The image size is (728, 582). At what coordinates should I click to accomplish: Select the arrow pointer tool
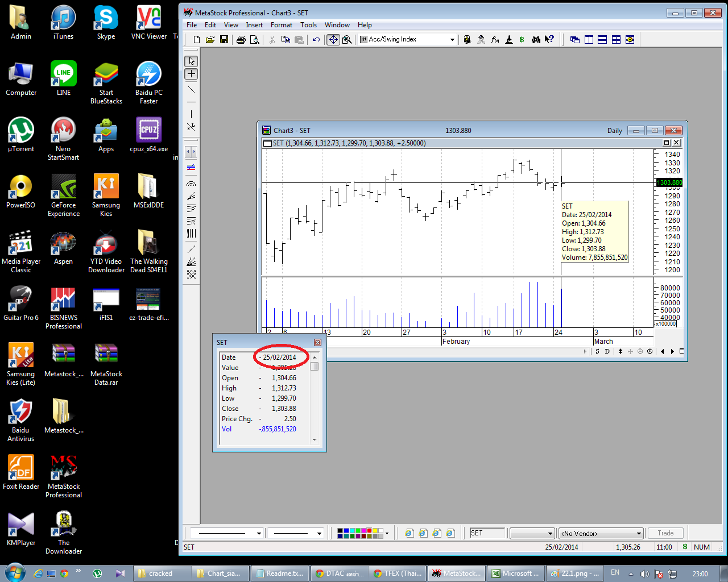tap(191, 61)
